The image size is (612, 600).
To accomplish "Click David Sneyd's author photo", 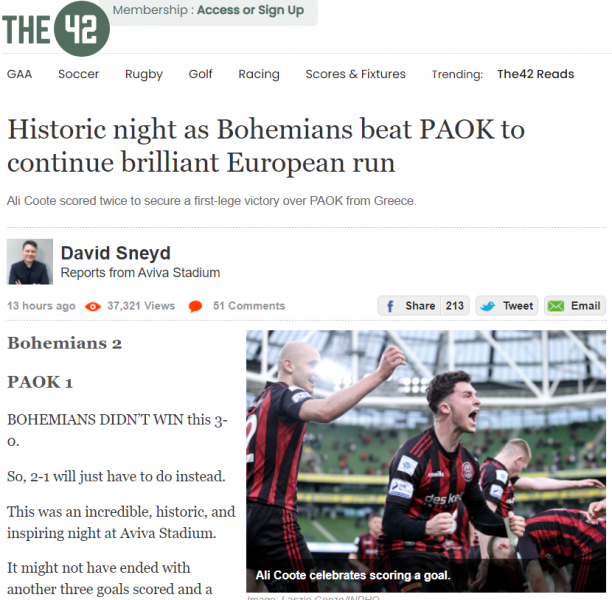I will tap(30, 262).
